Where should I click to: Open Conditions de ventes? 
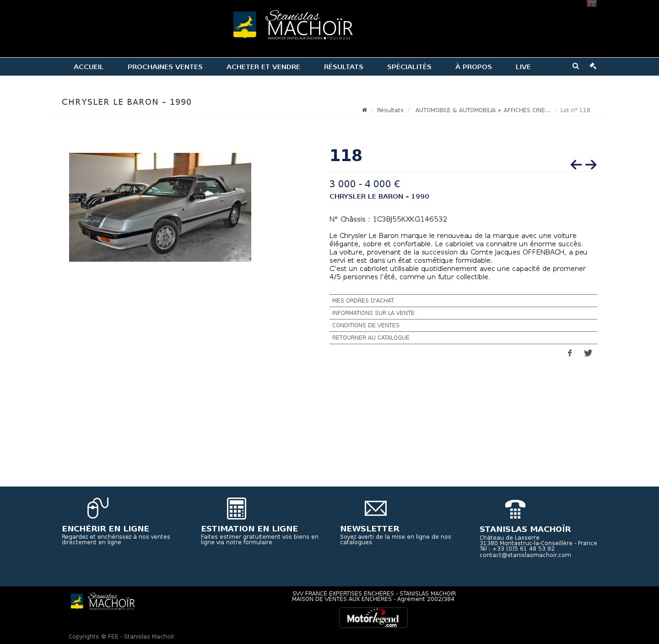point(463,325)
